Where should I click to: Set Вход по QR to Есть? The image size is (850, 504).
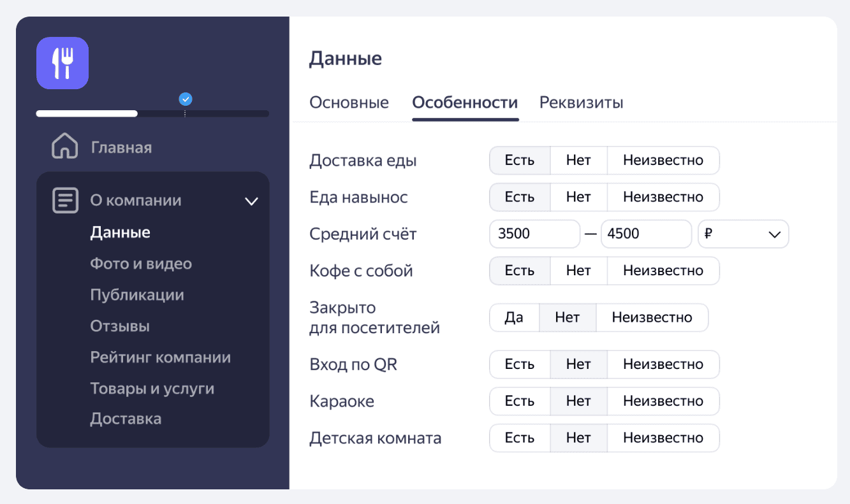pyautogui.click(x=520, y=364)
